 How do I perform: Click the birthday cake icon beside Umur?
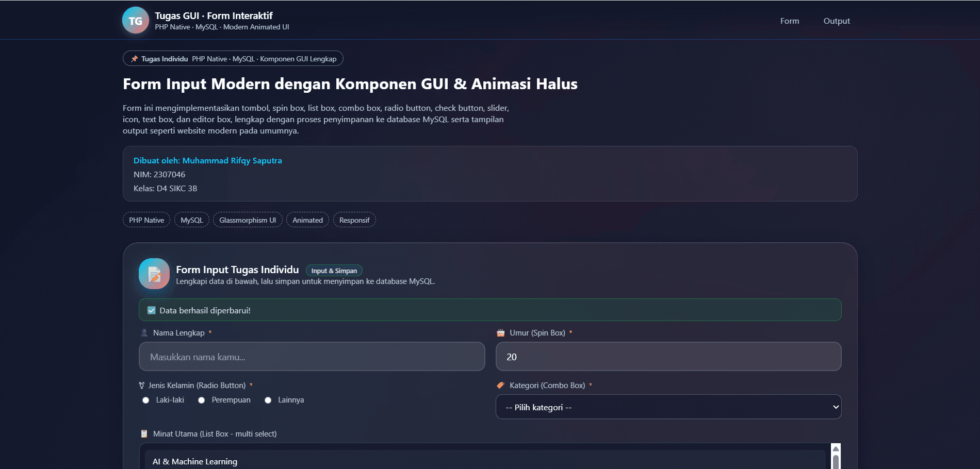point(500,332)
